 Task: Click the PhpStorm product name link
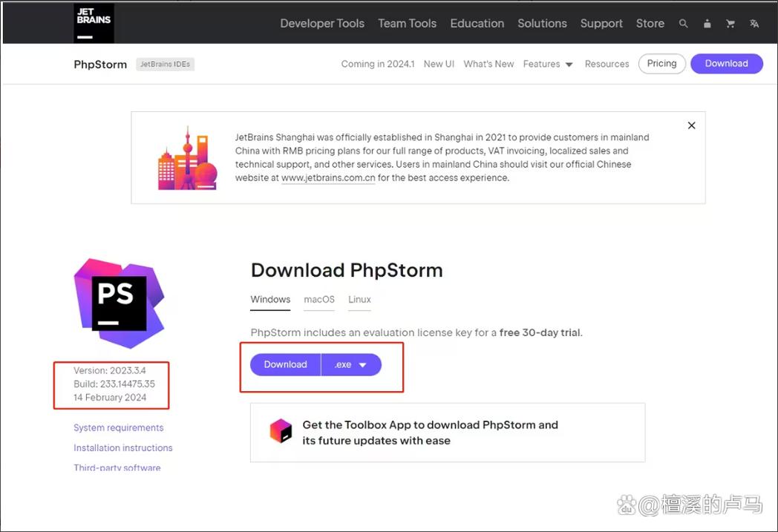click(x=100, y=65)
